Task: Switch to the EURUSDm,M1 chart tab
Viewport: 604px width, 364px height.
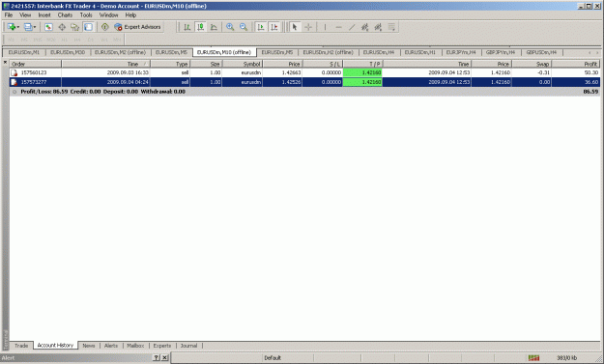Action: pyautogui.click(x=24, y=52)
